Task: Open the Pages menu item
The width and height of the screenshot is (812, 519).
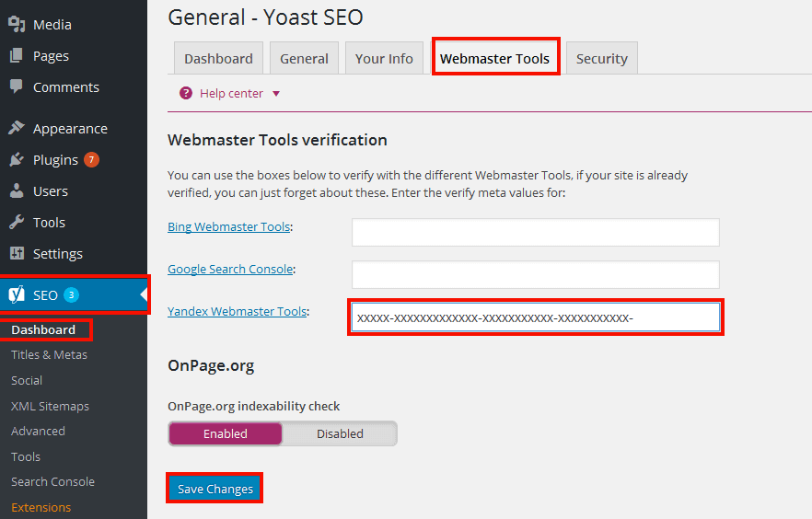Action: pos(51,56)
